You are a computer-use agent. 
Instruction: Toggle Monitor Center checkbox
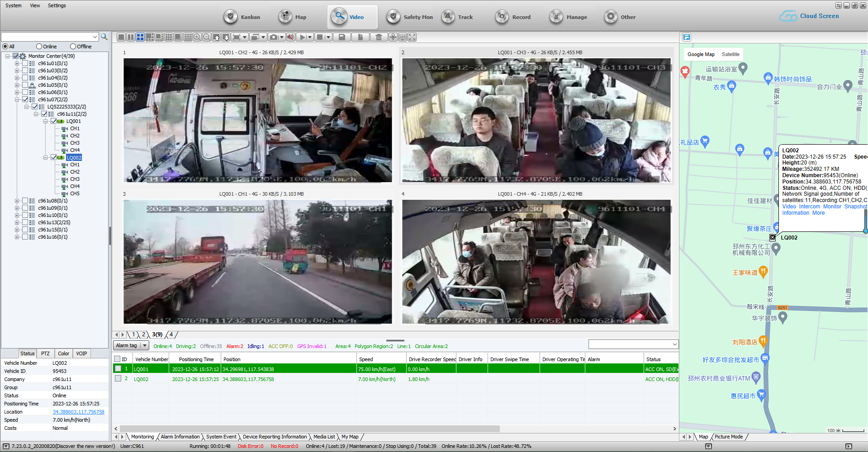[15, 56]
